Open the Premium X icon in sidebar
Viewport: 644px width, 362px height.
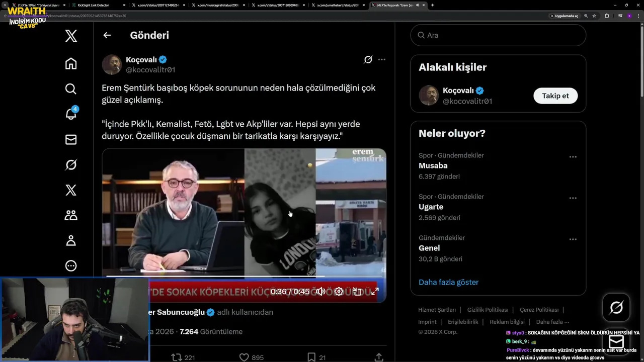pos(71,190)
